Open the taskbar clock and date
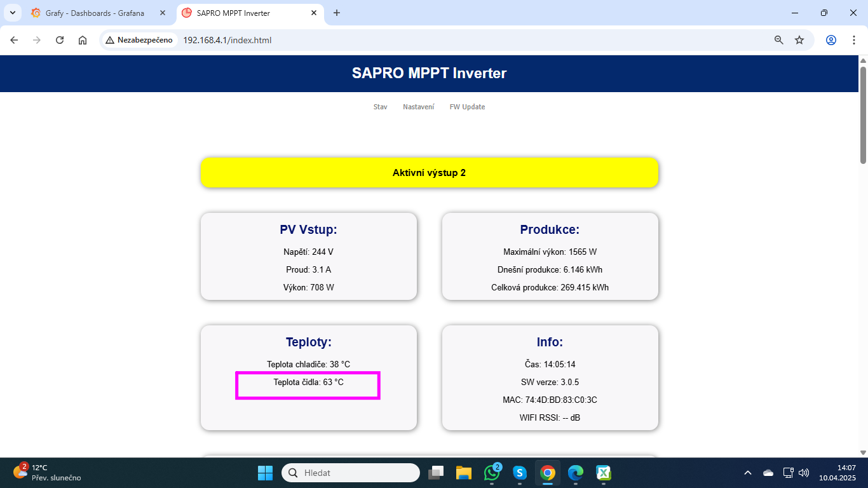Viewport: 868px width, 488px height. (x=837, y=473)
